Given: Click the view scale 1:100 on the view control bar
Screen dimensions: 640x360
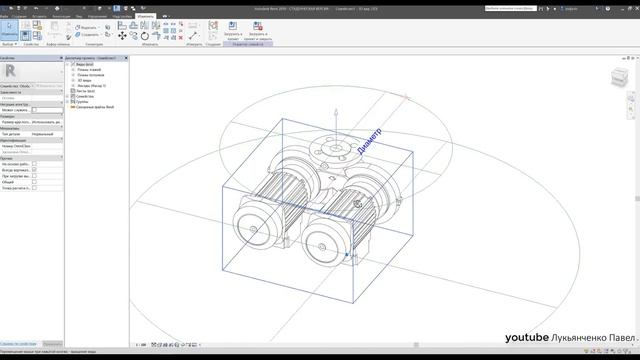Looking at the screenshot, I should [141, 345].
